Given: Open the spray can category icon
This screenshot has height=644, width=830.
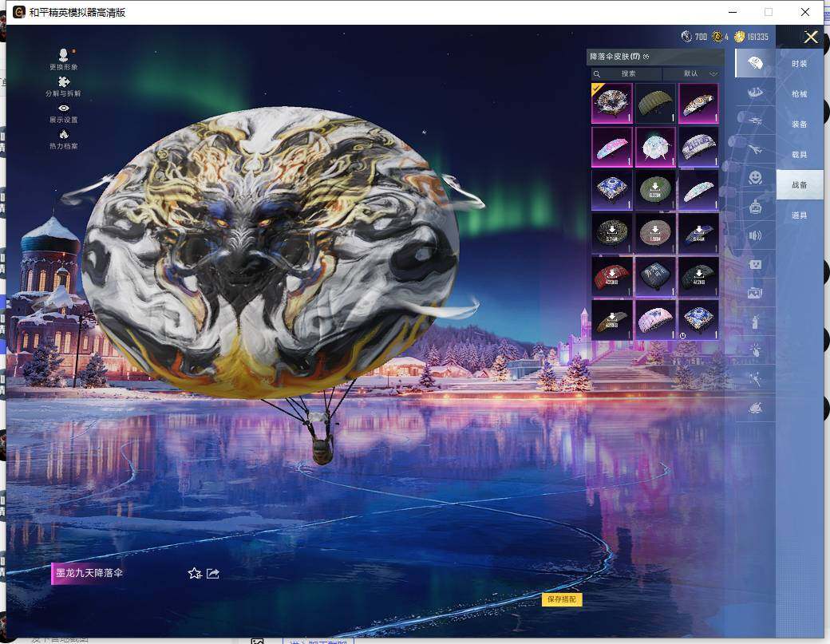Looking at the screenshot, I should pyautogui.click(x=755, y=322).
